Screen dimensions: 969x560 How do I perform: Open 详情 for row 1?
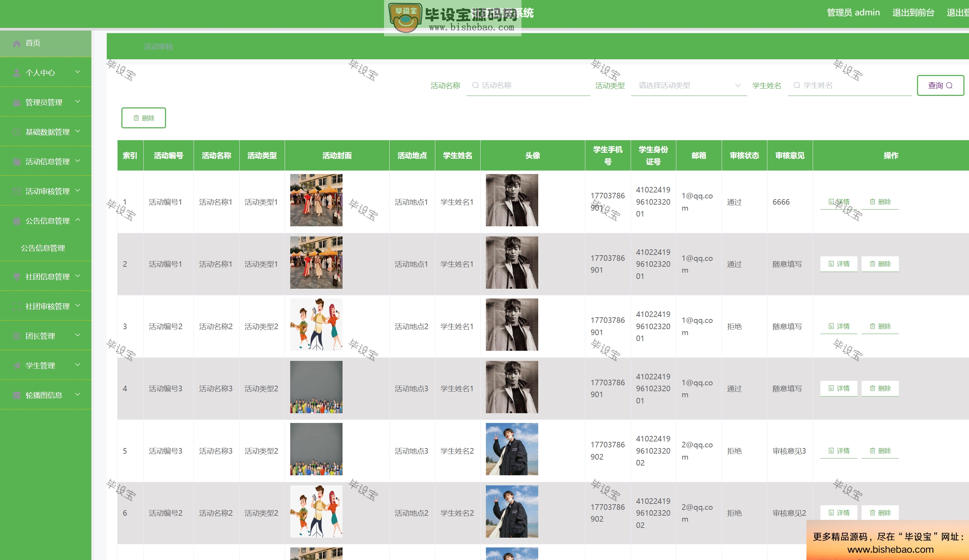pos(839,202)
